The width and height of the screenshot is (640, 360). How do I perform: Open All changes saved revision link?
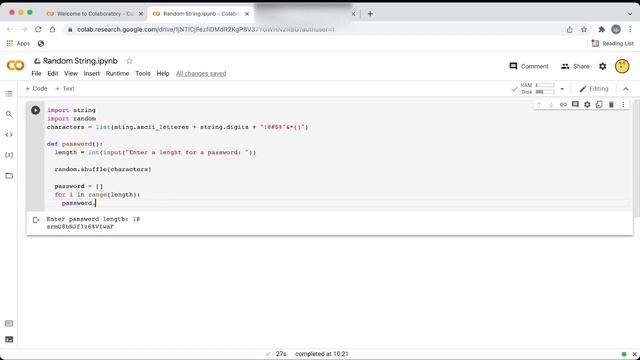(x=201, y=73)
